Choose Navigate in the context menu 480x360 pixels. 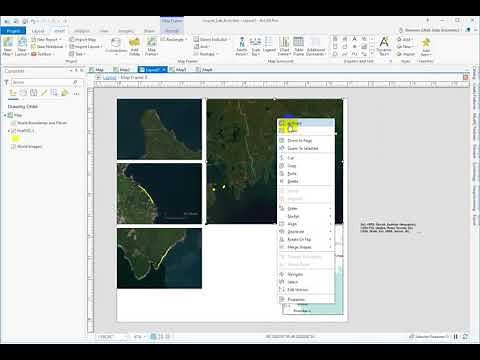click(306, 274)
